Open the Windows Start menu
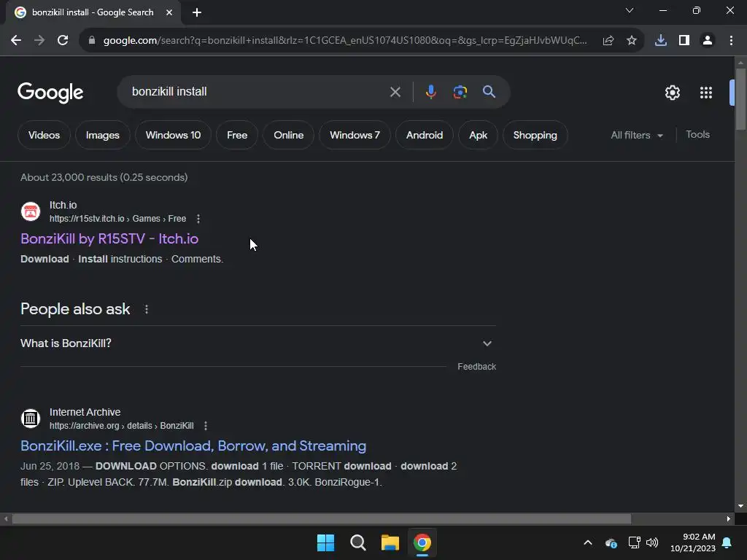 coord(325,542)
